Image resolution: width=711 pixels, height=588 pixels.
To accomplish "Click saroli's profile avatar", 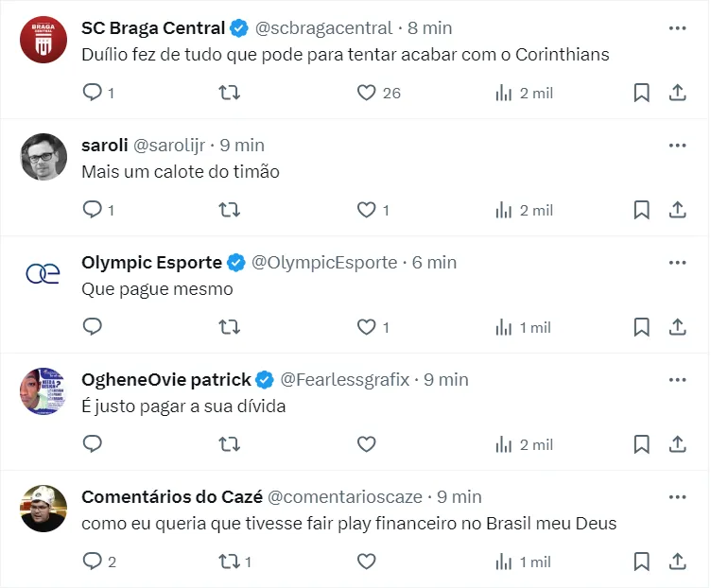I will point(43,157).
